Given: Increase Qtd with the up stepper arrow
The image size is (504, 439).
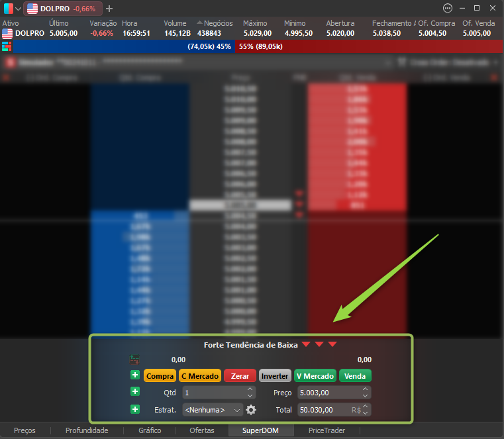Looking at the screenshot, I should [250, 389].
